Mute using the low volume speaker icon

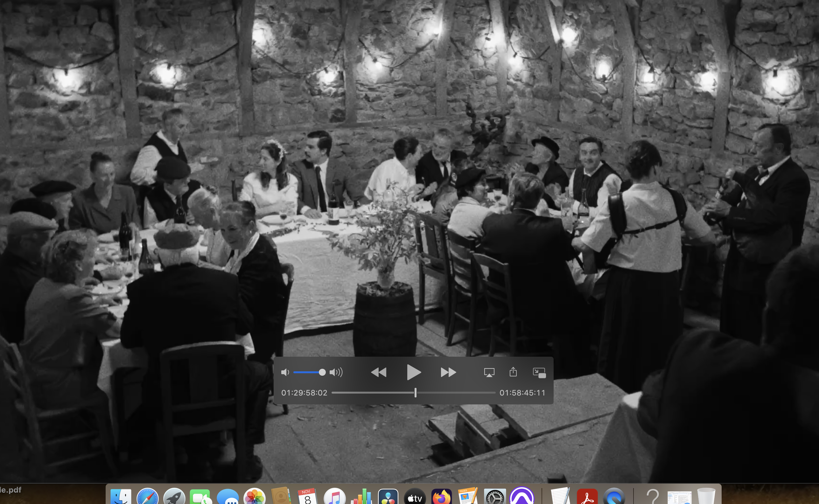point(285,372)
